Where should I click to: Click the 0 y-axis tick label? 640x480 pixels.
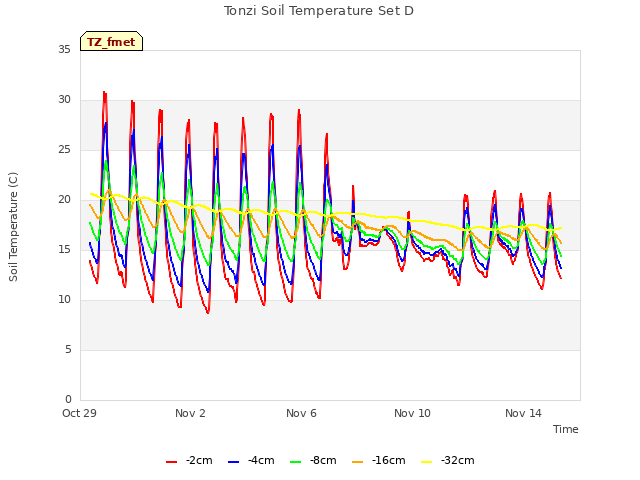(68, 400)
